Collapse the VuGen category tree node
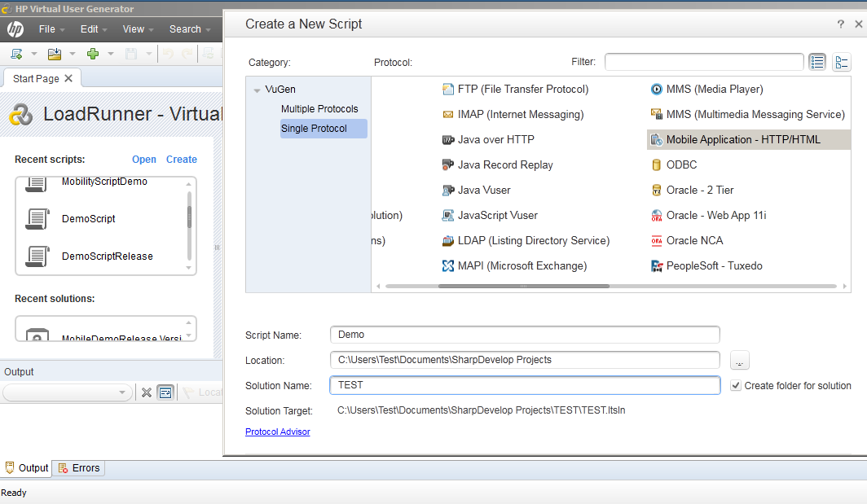867x504 pixels. tap(257, 90)
